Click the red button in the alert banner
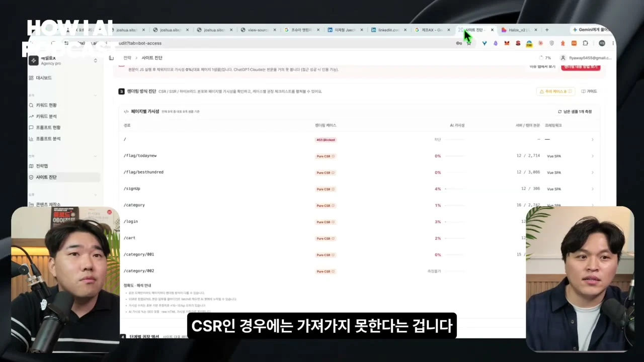 (581, 66)
